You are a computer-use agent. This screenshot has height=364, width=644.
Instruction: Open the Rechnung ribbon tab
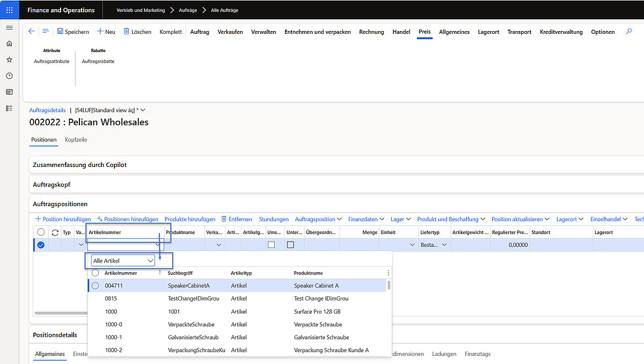[x=371, y=32]
